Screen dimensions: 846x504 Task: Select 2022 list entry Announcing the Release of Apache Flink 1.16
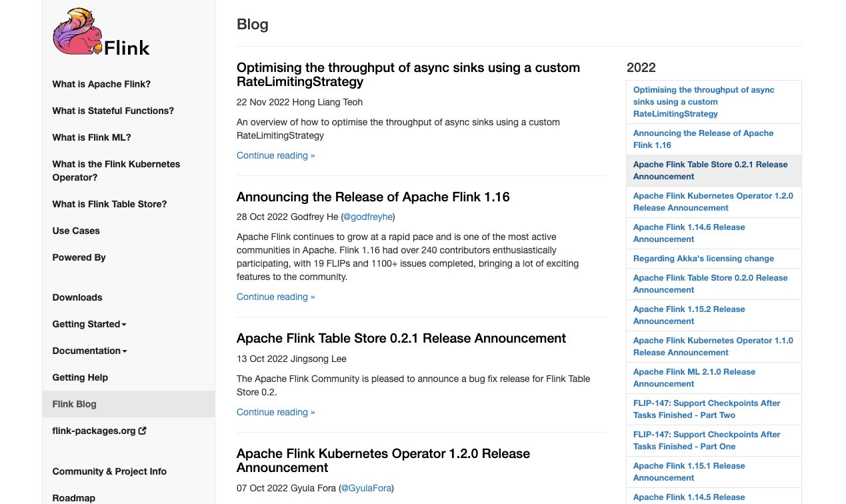pos(714,139)
